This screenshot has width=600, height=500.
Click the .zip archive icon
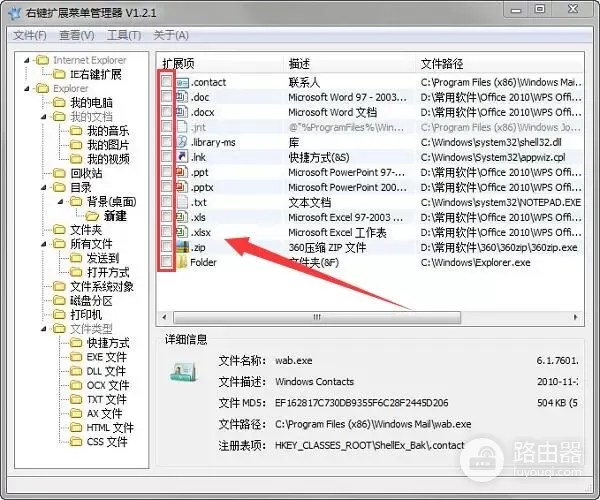click(182, 247)
